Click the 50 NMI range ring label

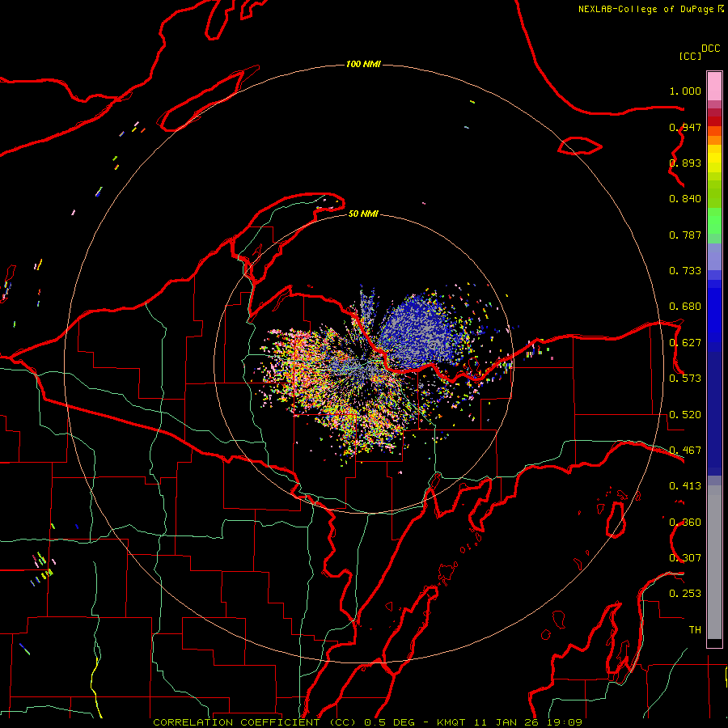point(363,214)
